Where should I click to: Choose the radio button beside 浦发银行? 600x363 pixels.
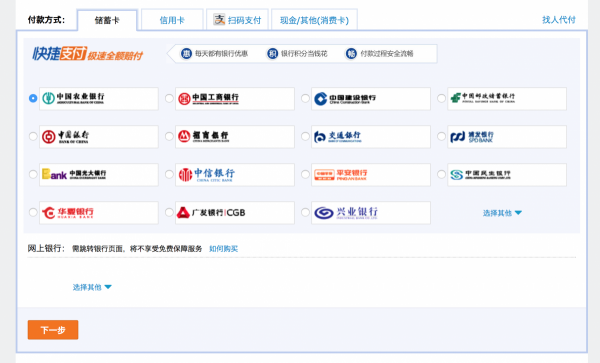[x=441, y=136]
